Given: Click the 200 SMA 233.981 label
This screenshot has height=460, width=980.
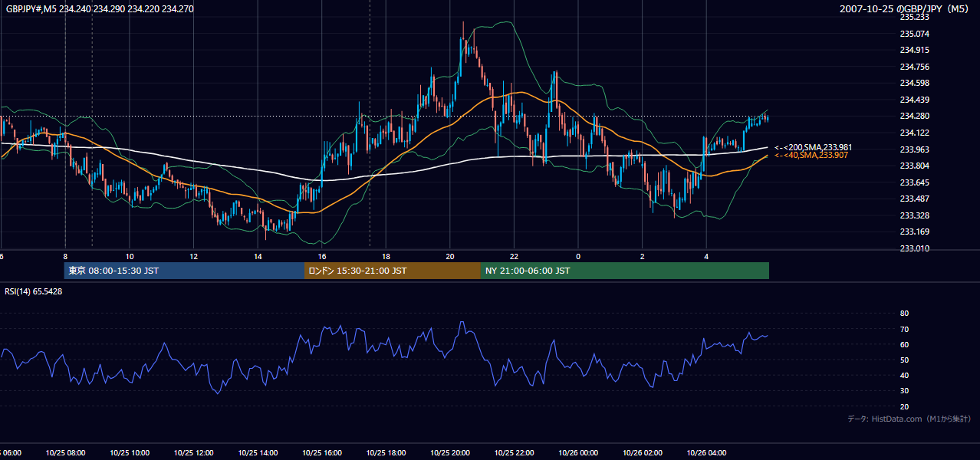Looking at the screenshot, I should coord(814,147).
